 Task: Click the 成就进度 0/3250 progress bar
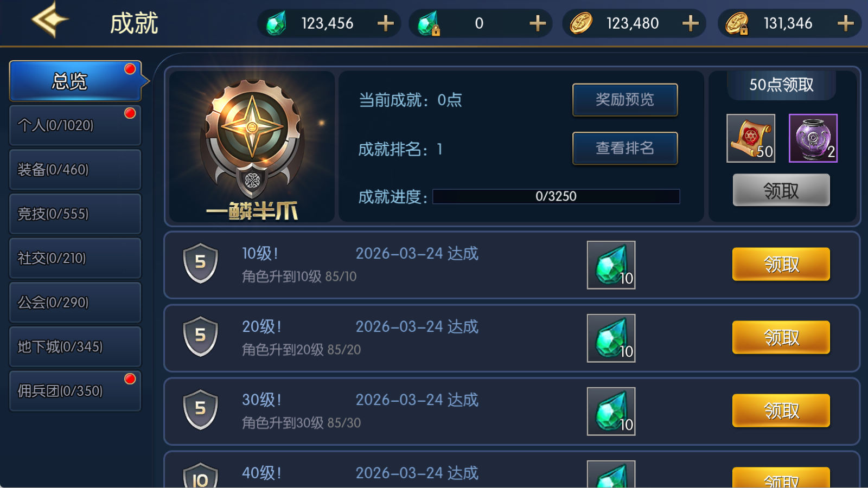click(x=556, y=196)
